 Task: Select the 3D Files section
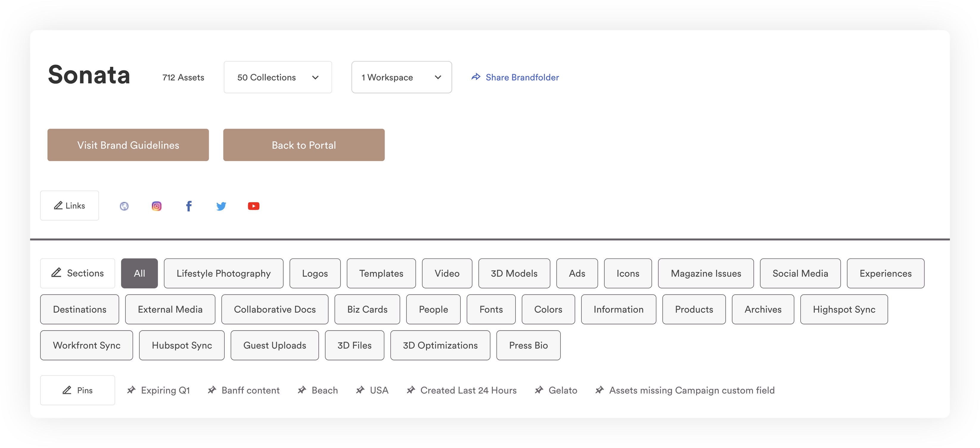[x=355, y=345]
